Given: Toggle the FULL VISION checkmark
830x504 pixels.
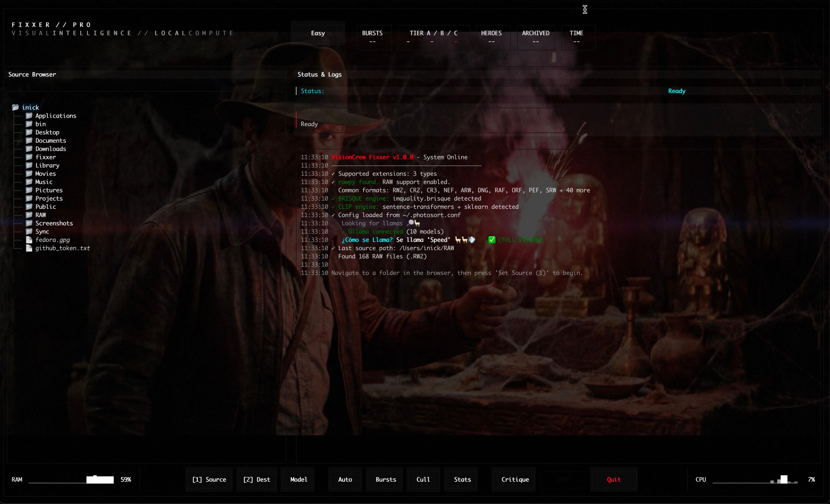Looking at the screenshot, I should coord(492,240).
